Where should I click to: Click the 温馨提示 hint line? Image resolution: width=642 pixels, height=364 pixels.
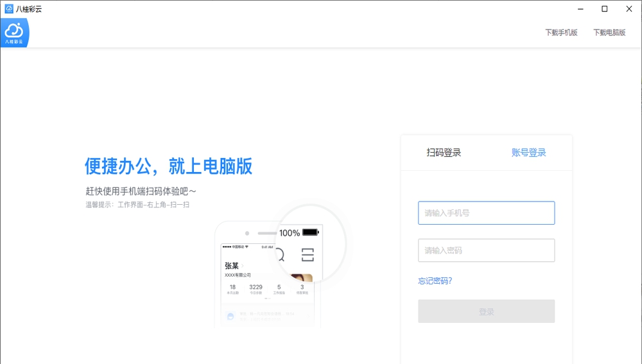pos(137,205)
